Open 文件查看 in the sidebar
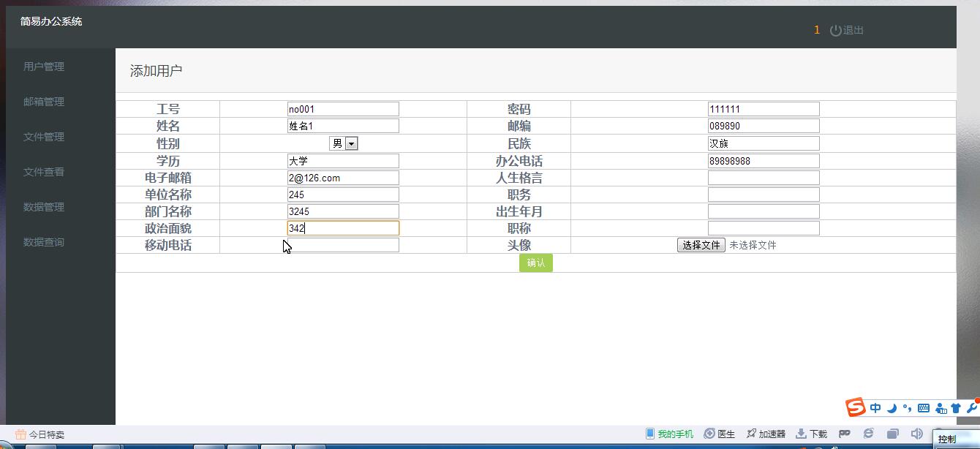Image resolution: width=980 pixels, height=449 pixels. pos(44,172)
